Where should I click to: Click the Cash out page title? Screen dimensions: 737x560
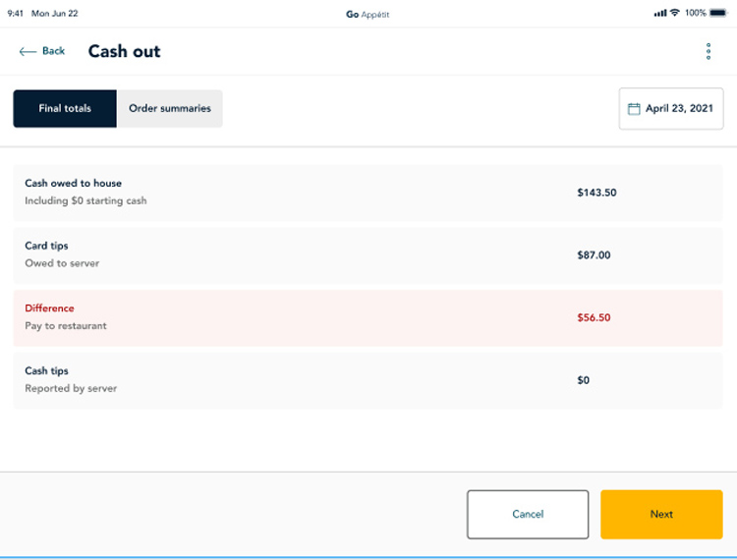tap(124, 52)
